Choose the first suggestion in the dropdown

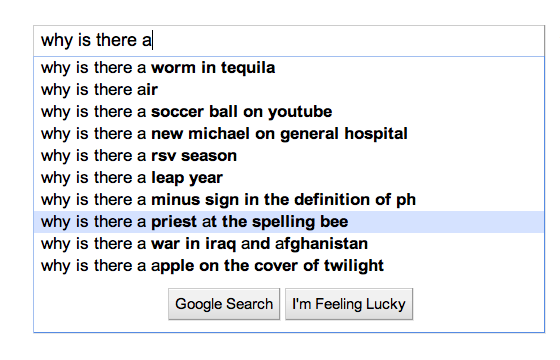pyautogui.click(x=289, y=68)
